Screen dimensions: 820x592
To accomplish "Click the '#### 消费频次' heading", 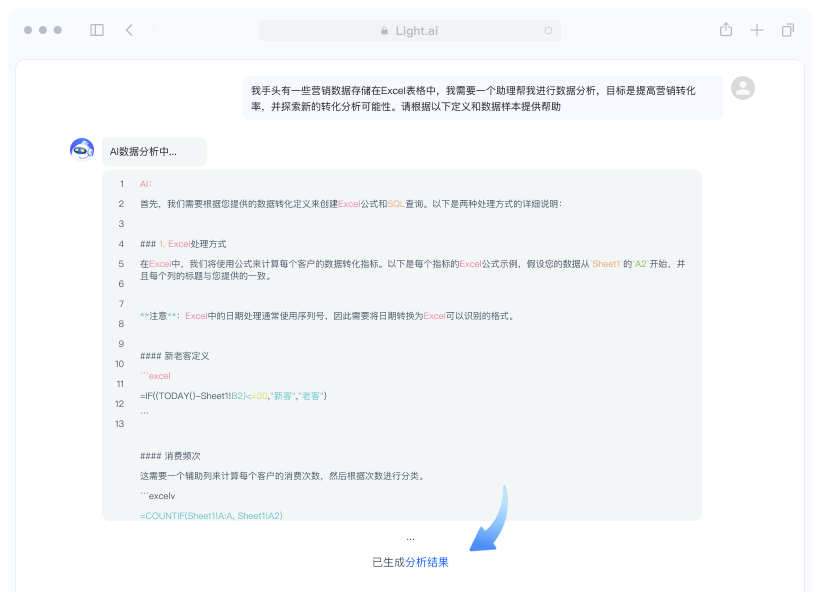I will click(x=170, y=456).
